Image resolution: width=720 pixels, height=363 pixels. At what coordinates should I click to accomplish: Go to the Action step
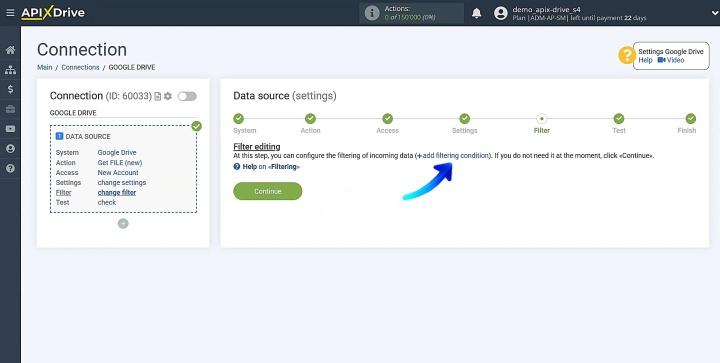pyautogui.click(x=310, y=118)
